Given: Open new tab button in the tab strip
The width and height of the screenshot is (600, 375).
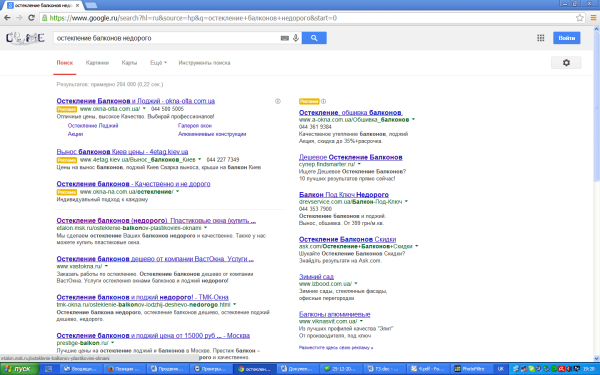Looking at the screenshot, I should tap(91, 5).
